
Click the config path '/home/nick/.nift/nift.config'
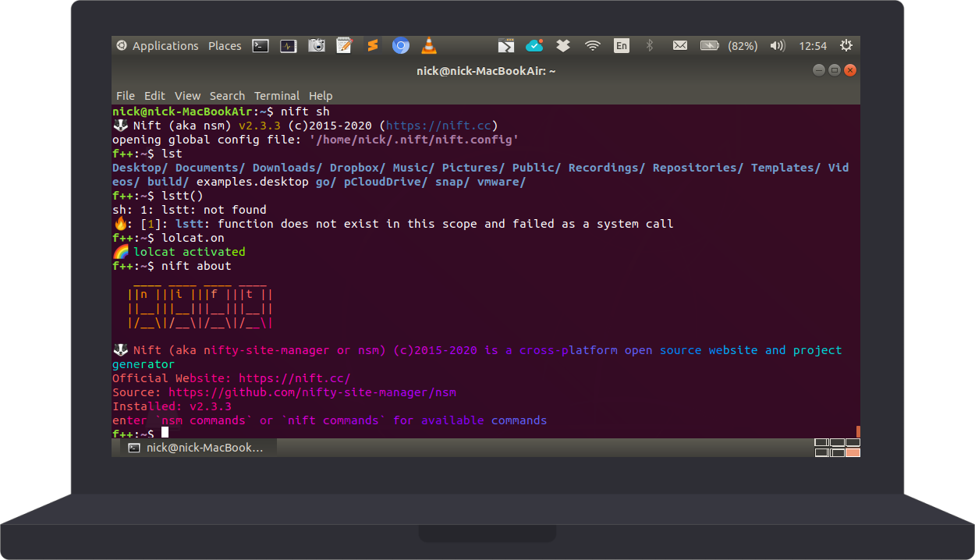point(413,140)
